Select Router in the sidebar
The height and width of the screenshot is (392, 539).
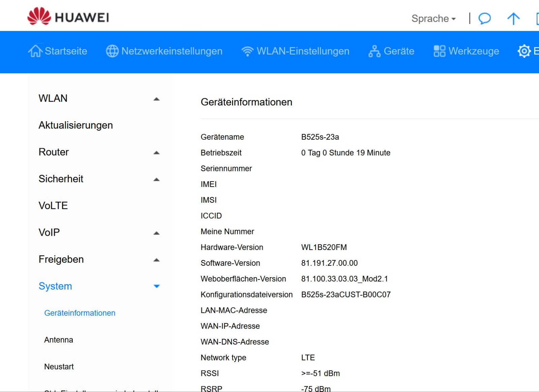point(54,152)
